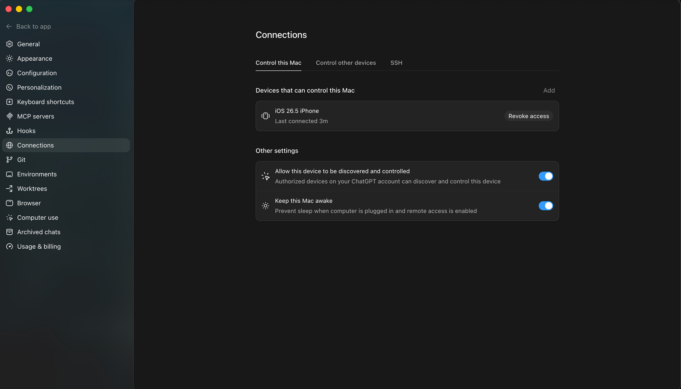Open the Hooks settings page
The image size is (681, 389).
pyautogui.click(x=66, y=131)
